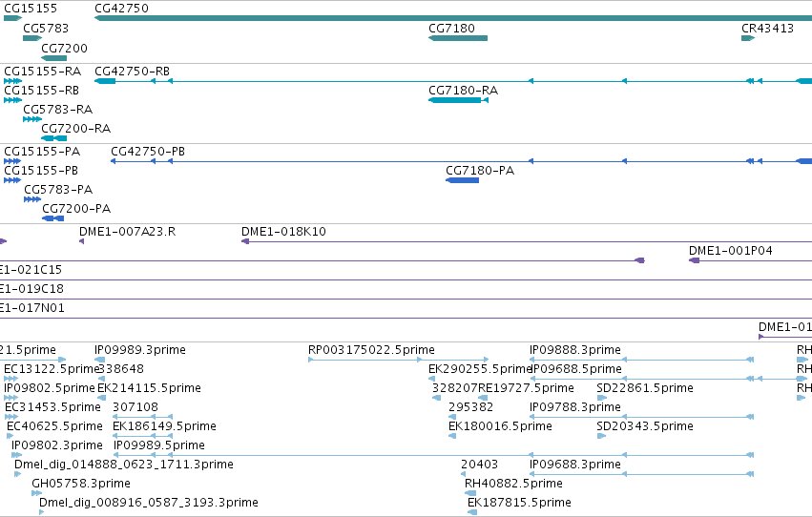Select the CG15155-RA transcript label

tap(43, 71)
